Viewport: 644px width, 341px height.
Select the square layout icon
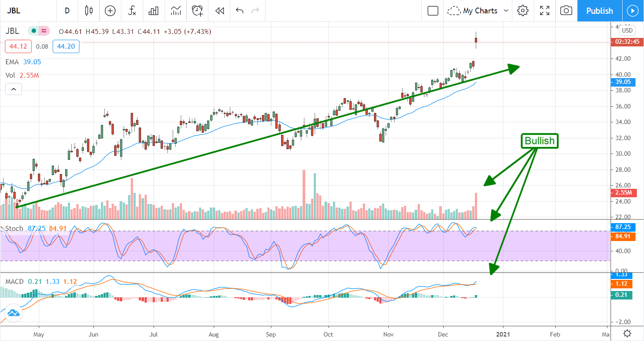click(432, 11)
